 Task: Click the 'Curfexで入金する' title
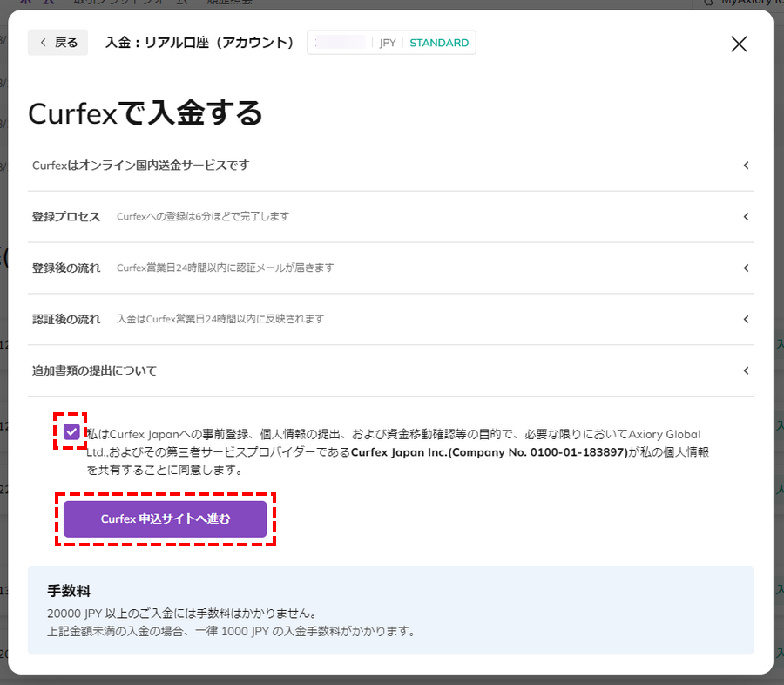[x=145, y=113]
